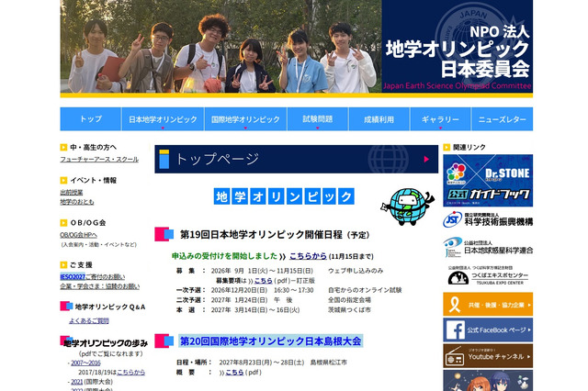This screenshot has width=588, height=391.
Task: Open the 出前授業 link
Action: (72, 192)
